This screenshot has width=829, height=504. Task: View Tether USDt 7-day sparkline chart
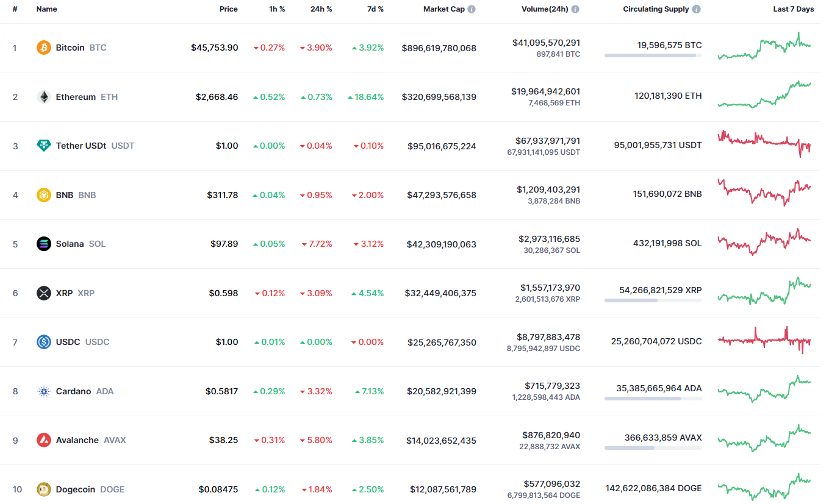764,144
